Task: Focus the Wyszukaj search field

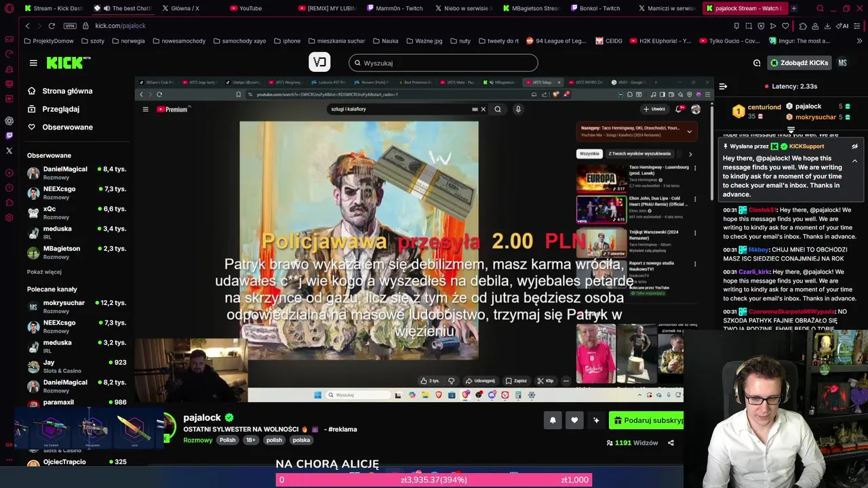Action: pyautogui.click(x=443, y=63)
